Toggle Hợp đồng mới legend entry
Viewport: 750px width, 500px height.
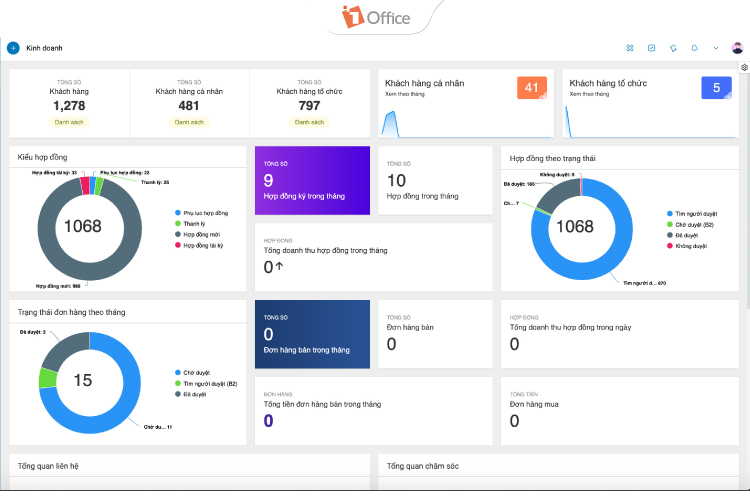198,234
